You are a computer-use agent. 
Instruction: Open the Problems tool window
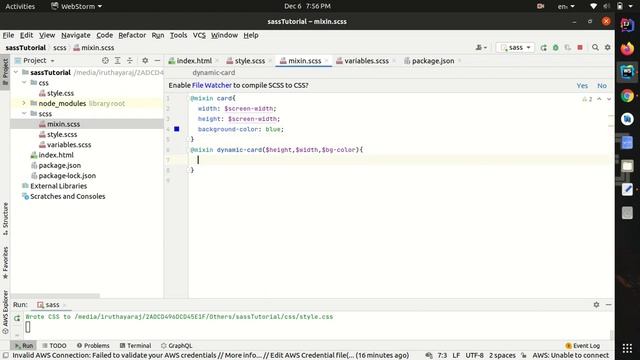[93, 345]
